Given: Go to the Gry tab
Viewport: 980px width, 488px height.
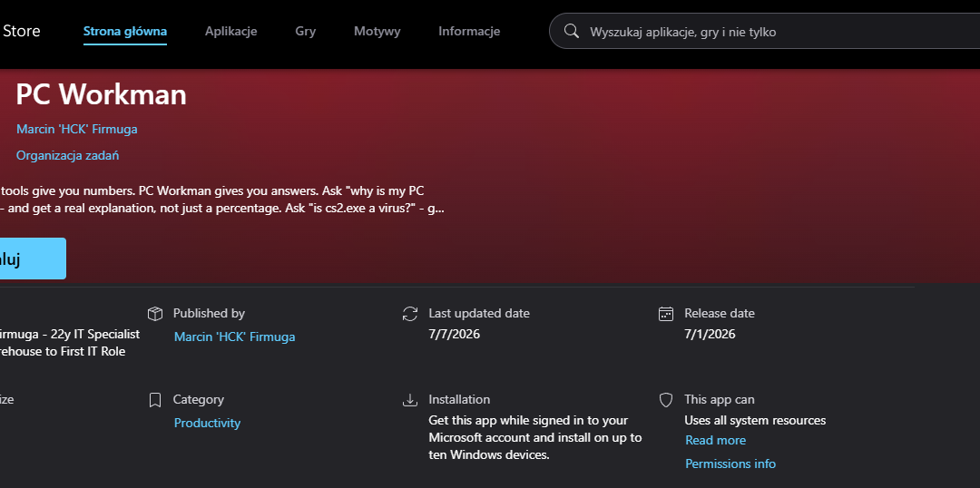Looking at the screenshot, I should [x=306, y=31].
